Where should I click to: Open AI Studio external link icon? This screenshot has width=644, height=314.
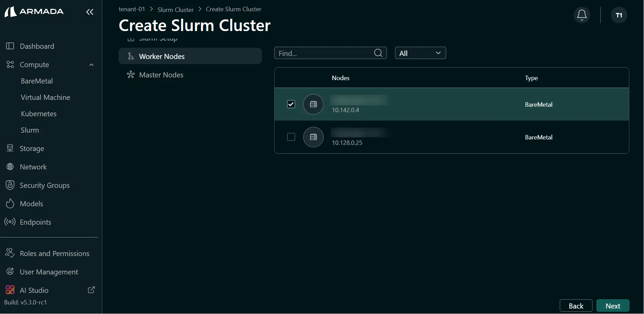91,290
